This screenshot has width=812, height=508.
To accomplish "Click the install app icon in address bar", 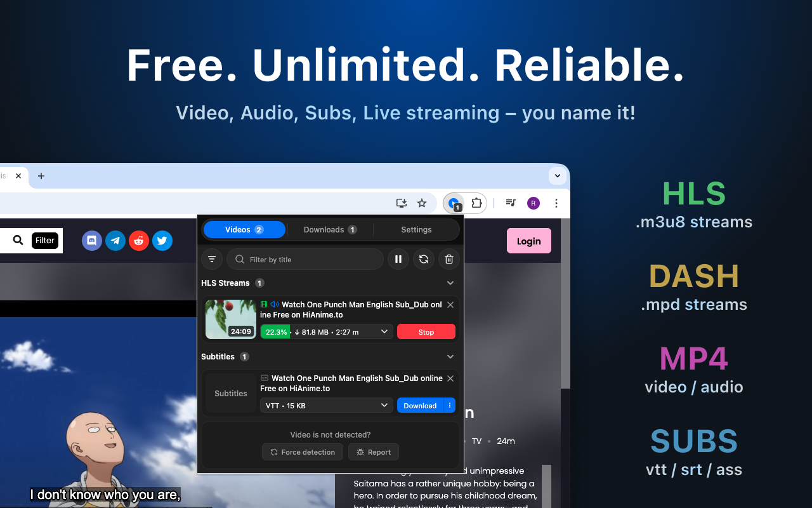I will coord(402,203).
